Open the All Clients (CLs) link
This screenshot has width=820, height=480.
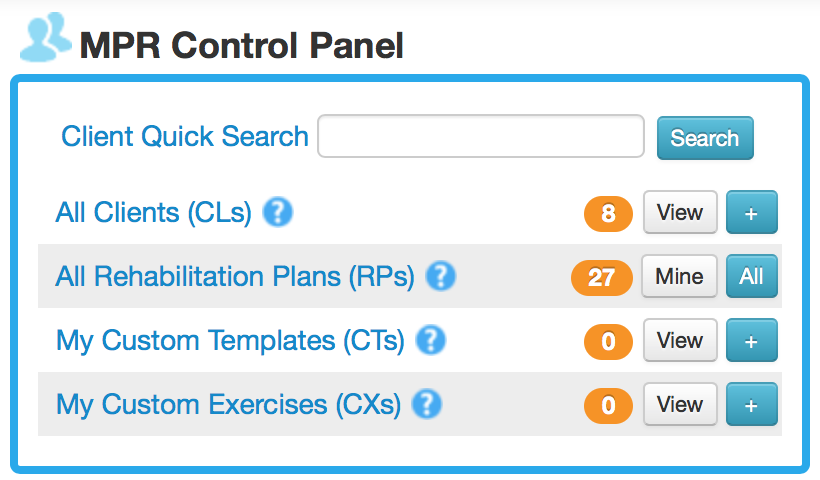(154, 213)
